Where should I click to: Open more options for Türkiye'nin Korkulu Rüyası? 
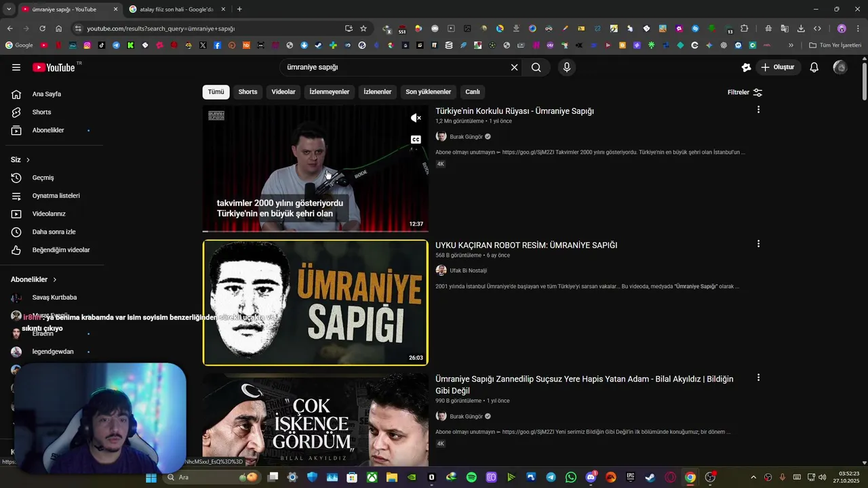758,110
